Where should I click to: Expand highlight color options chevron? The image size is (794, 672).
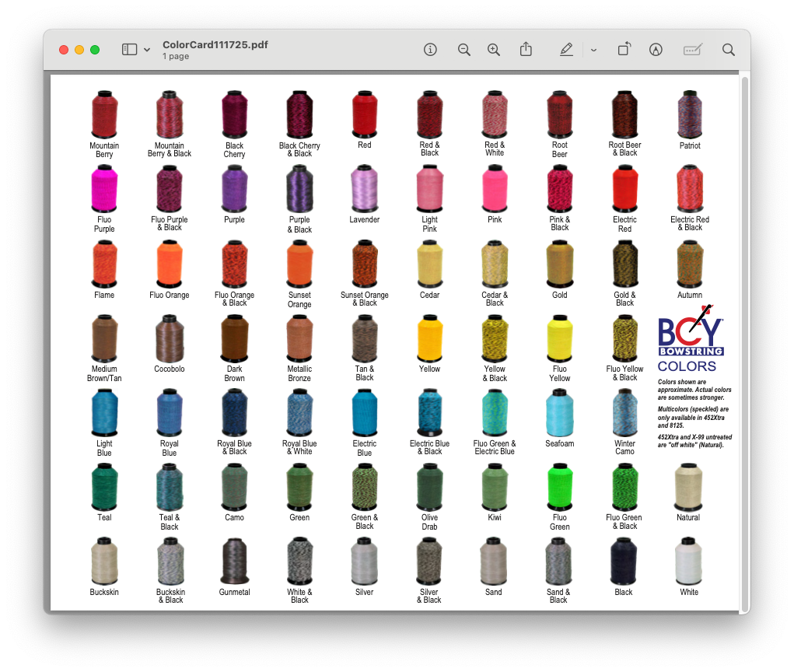[x=593, y=50]
